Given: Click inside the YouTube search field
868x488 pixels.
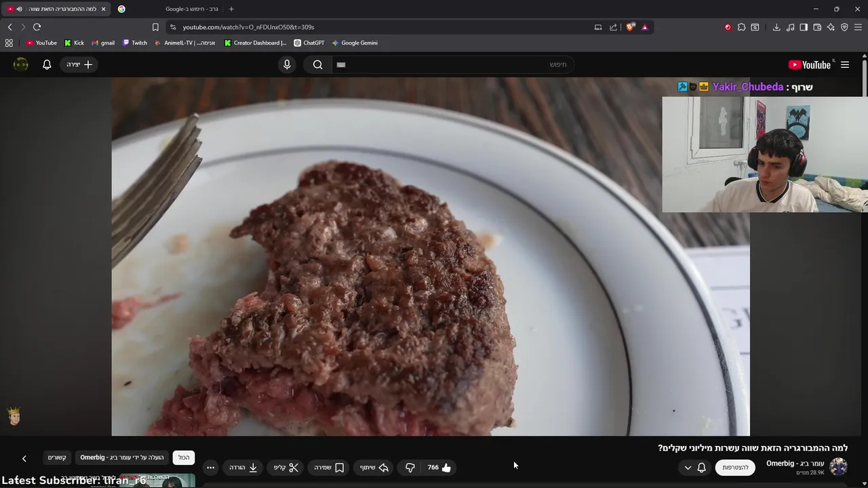Looking at the screenshot, I should [454, 64].
